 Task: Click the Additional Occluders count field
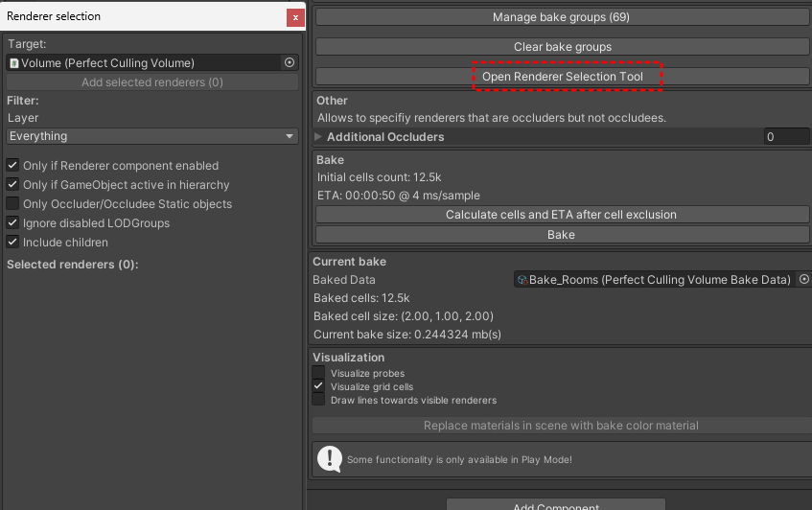click(786, 137)
